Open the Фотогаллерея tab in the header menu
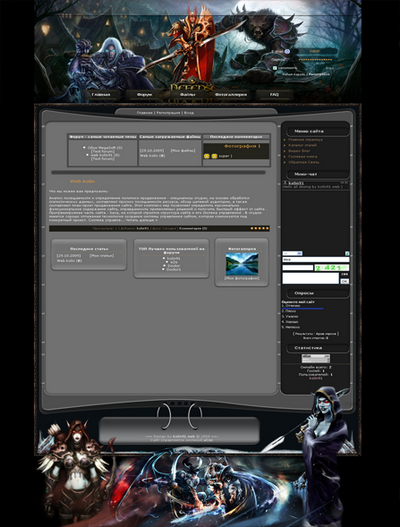The image size is (400, 527). (x=231, y=95)
